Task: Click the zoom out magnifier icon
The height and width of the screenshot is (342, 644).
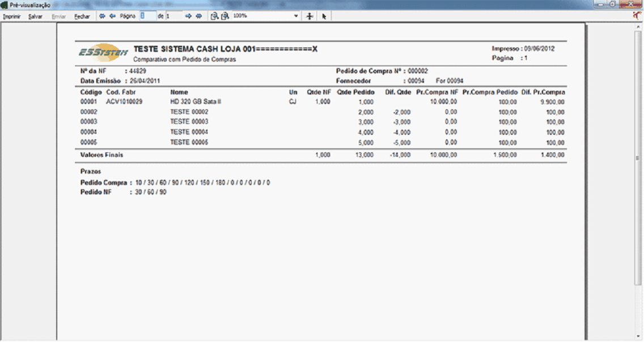Action: (214, 16)
